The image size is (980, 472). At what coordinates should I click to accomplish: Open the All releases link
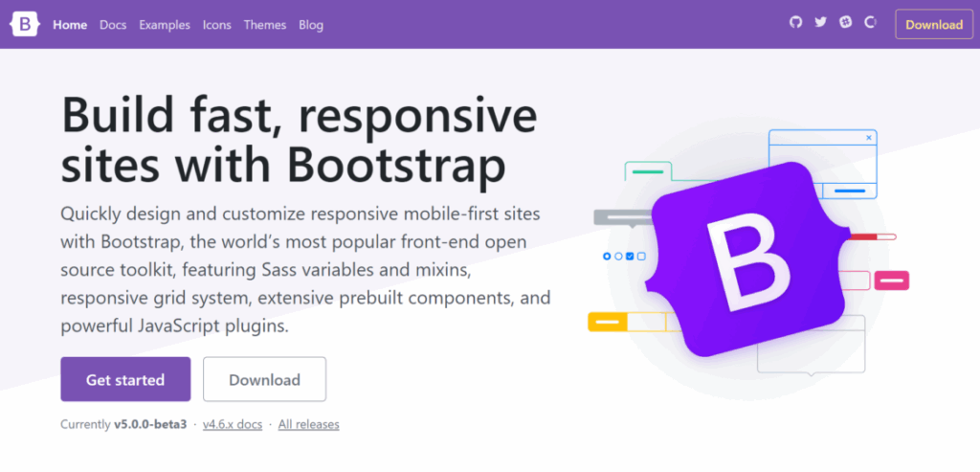click(x=308, y=424)
